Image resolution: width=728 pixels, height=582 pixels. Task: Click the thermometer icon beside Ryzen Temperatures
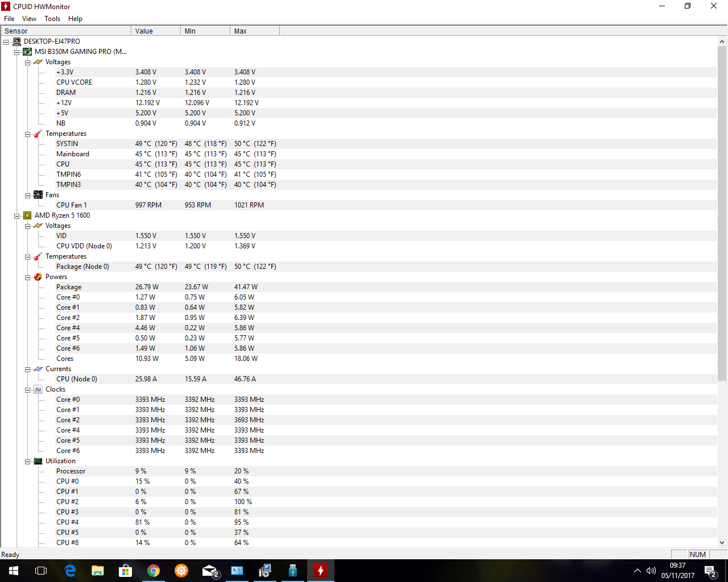[x=38, y=256]
